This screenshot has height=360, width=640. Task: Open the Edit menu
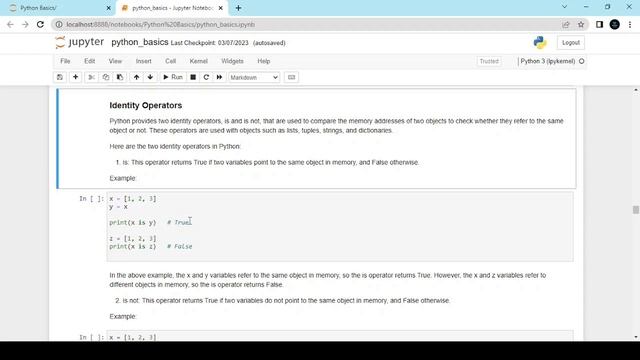click(89, 61)
